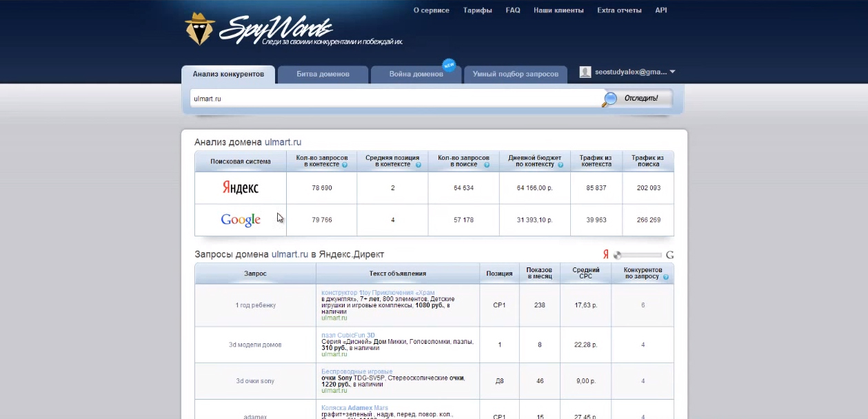Image resolution: width=868 pixels, height=419 pixels.
Task: Click the domain search input field
Action: tap(393, 99)
